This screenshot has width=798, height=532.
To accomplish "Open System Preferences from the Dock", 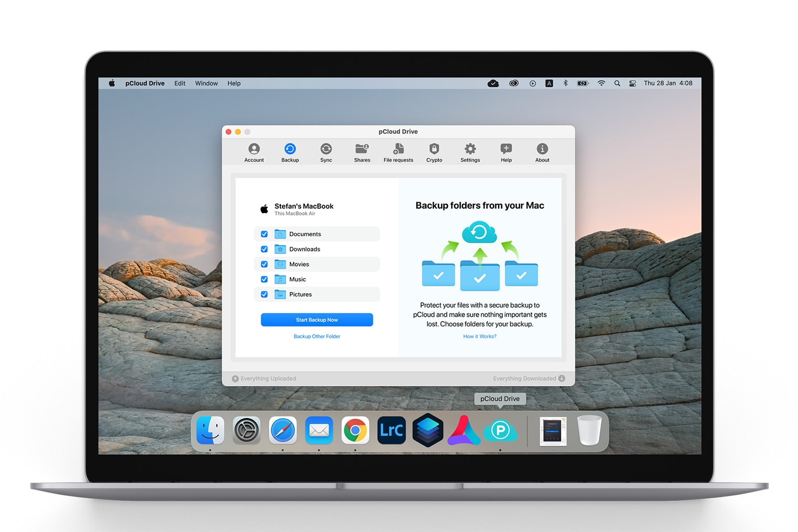I will 247,430.
